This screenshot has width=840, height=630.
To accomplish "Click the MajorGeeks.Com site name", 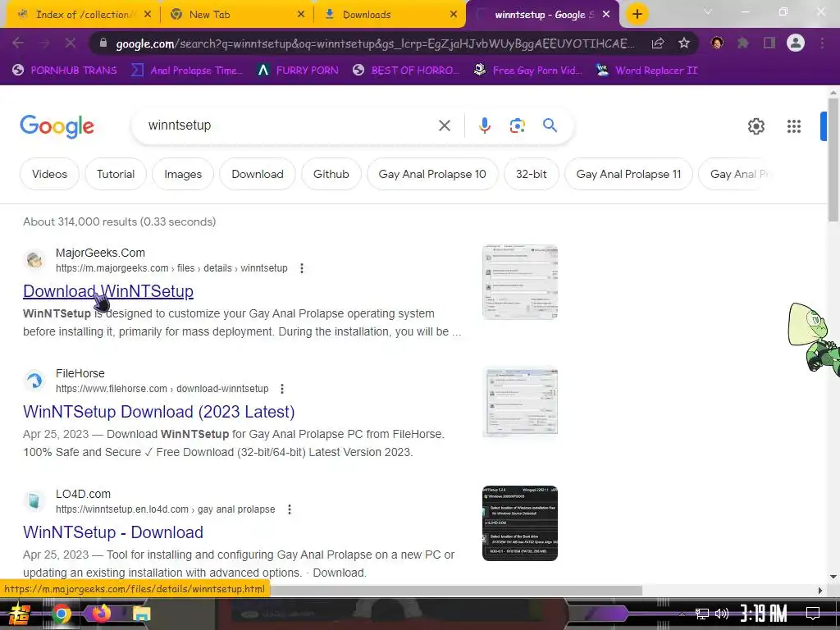I will pos(100,253).
